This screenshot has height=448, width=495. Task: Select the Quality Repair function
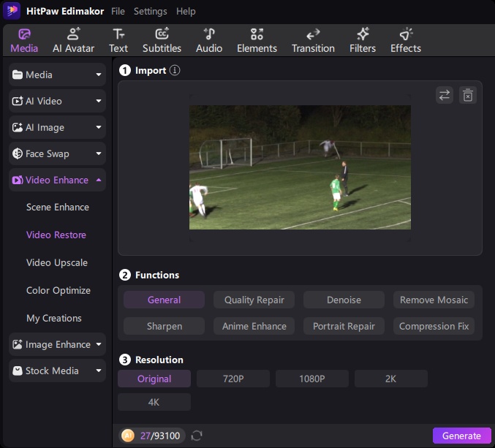pos(254,300)
